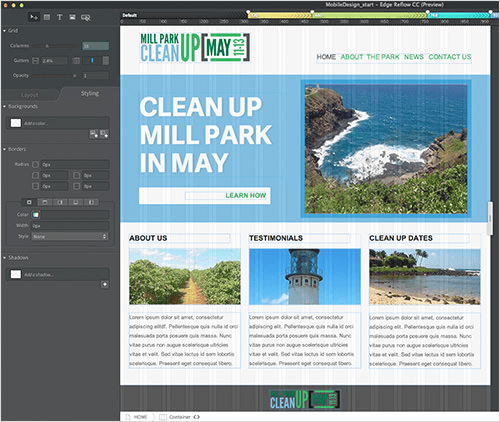Select the bottom-left corner radius icon
The height and width of the screenshot is (422, 500).
point(35,186)
